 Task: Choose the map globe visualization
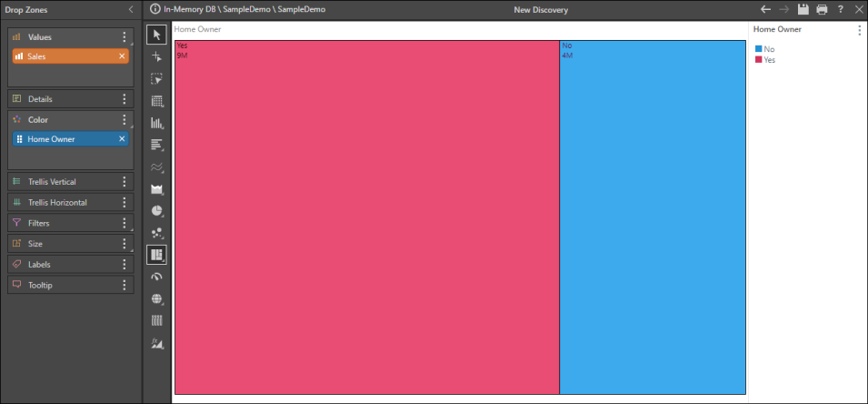click(156, 298)
